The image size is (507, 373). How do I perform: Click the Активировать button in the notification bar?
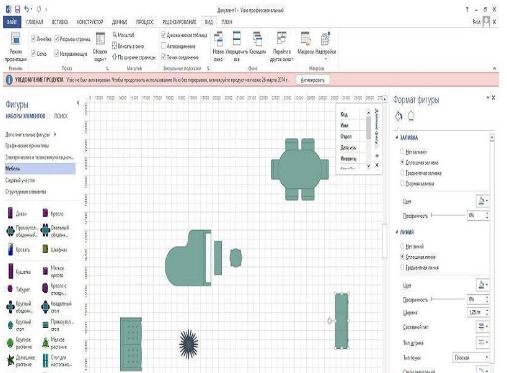click(x=313, y=80)
